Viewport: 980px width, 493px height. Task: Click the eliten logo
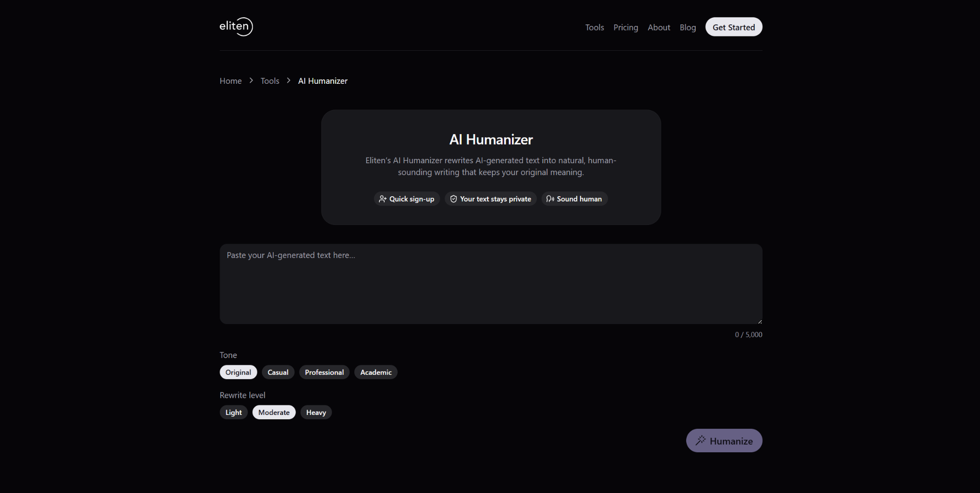pyautogui.click(x=236, y=26)
